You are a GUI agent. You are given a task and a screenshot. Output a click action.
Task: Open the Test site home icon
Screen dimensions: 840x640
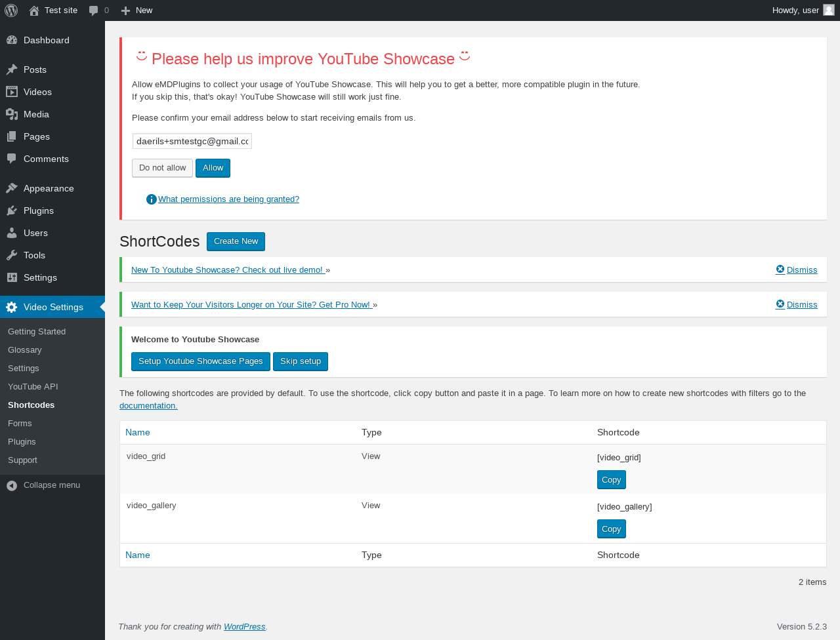[x=34, y=10]
